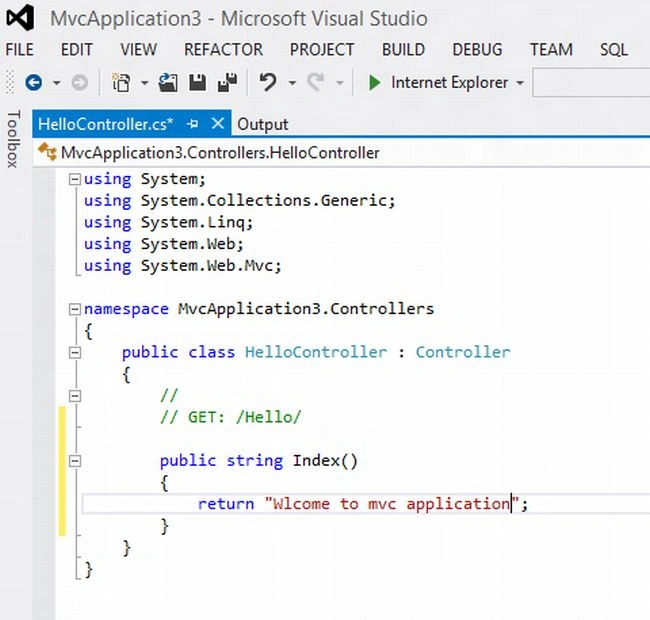Click the "using System.Collections.Generic;" line
650x620 pixels.
[x=240, y=201]
